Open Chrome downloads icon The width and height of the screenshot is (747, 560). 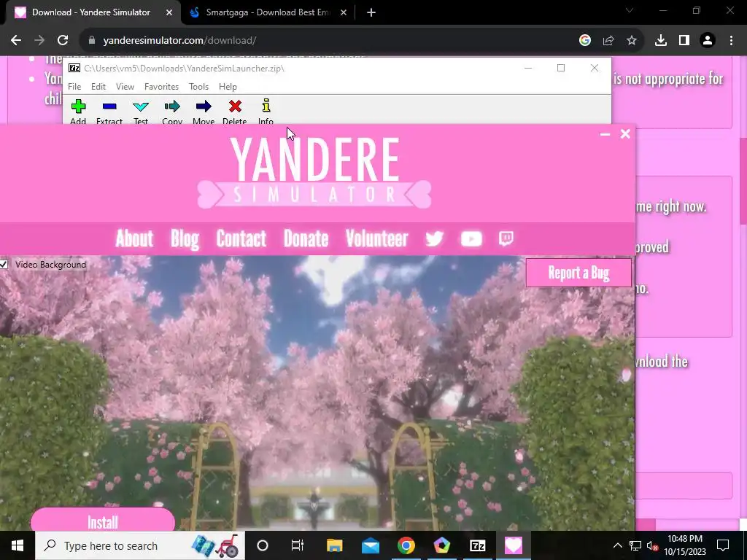coord(661,41)
